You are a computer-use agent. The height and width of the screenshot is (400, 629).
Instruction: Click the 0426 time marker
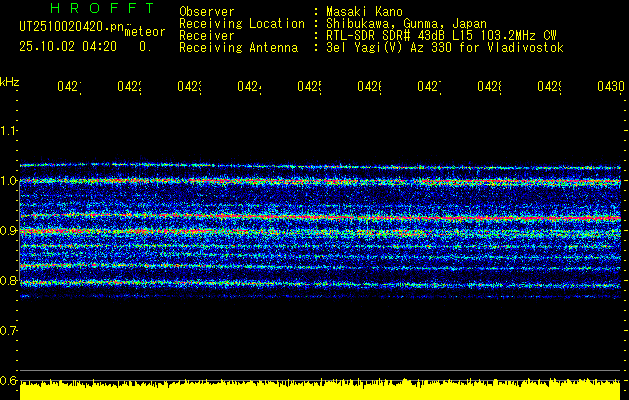pyautogui.click(x=369, y=87)
